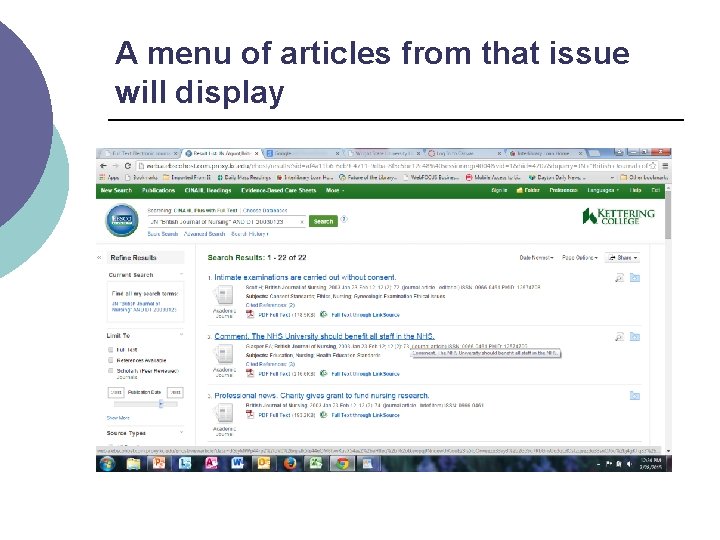Open the Intimate examinations article title link

tap(305, 277)
